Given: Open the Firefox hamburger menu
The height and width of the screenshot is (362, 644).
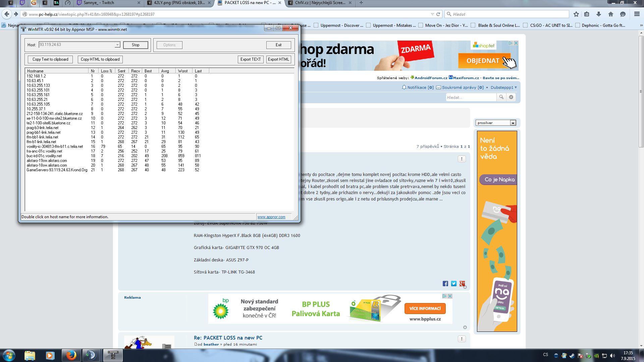Looking at the screenshot, I should point(637,14).
